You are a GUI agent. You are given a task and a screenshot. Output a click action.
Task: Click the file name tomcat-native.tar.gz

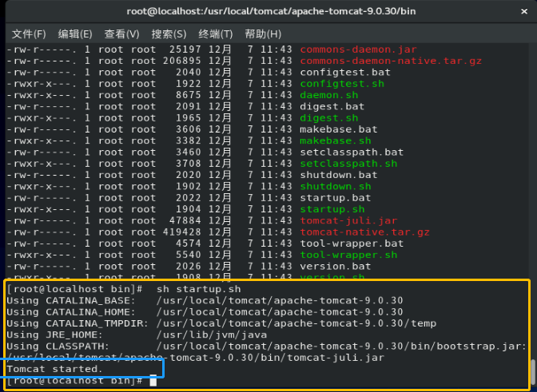[x=364, y=232]
